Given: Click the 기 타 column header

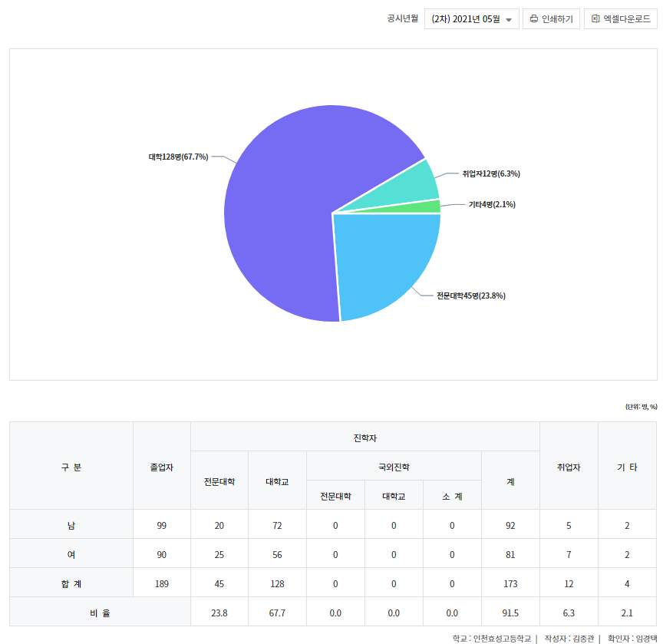Looking at the screenshot, I should pyautogui.click(x=627, y=466).
